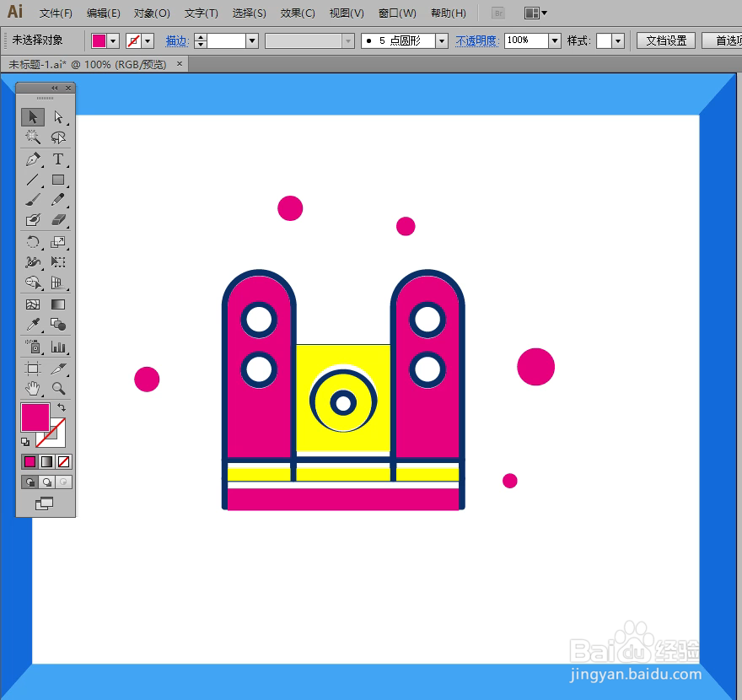Pick the Shape Builder tool
This screenshot has height=700, width=742.
point(33,283)
